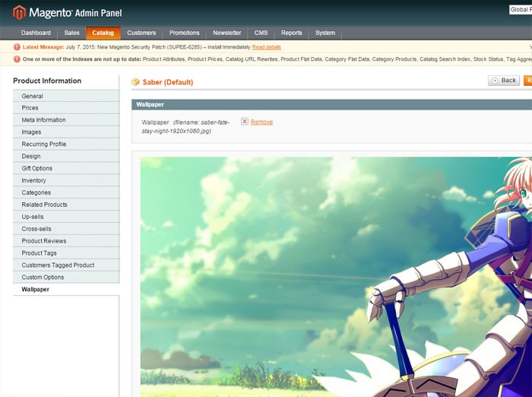Open the Newsletter menu

227,33
